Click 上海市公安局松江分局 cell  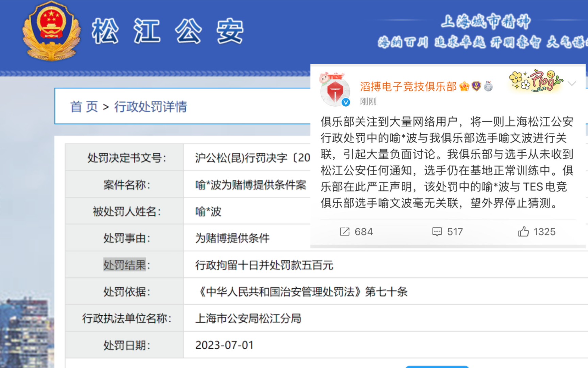click(x=248, y=318)
